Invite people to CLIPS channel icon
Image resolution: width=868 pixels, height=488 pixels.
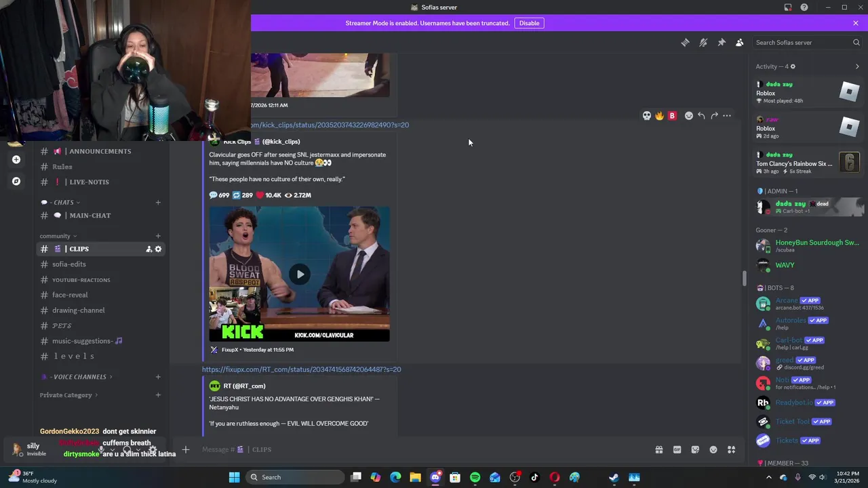click(149, 249)
